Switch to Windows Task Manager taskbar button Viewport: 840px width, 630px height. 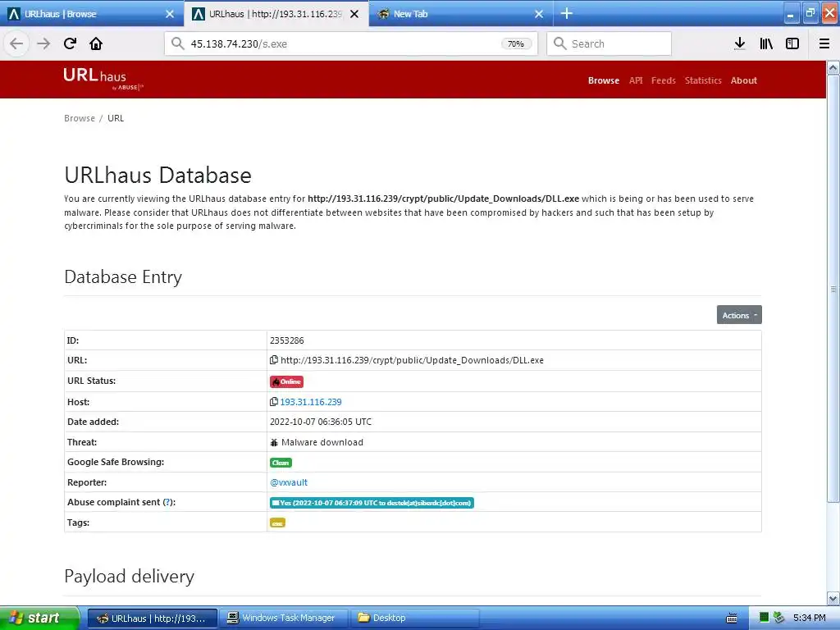284,619
